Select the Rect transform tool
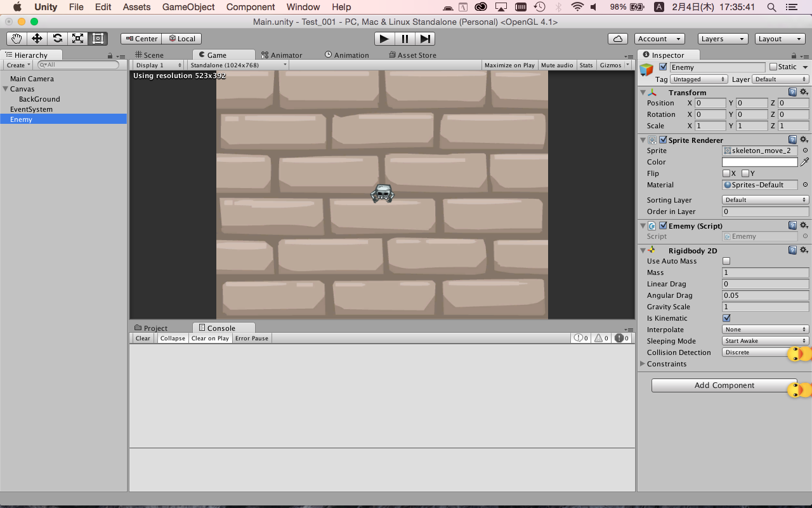Image resolution: width=812 pixels, height=508 pixels. 98,38
